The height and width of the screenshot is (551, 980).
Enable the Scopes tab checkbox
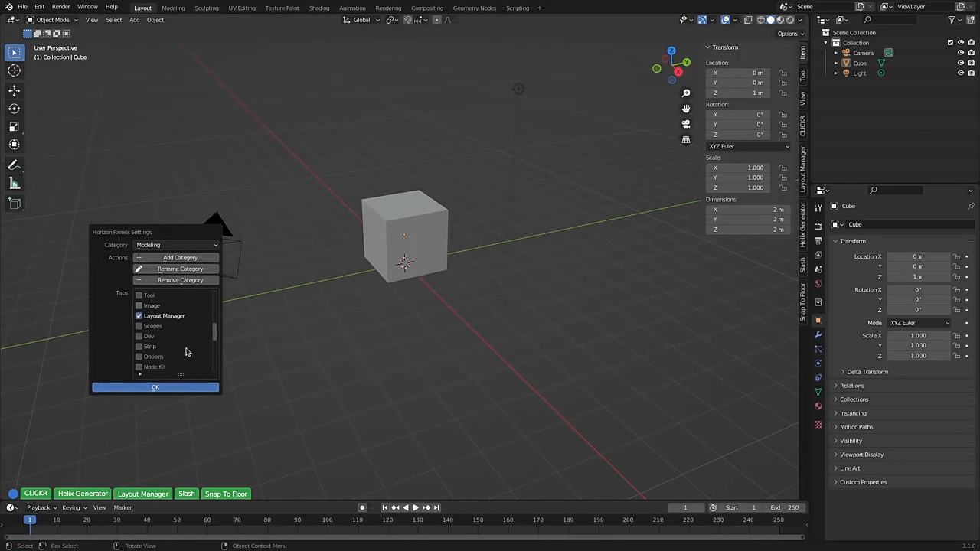coord(139,326)
